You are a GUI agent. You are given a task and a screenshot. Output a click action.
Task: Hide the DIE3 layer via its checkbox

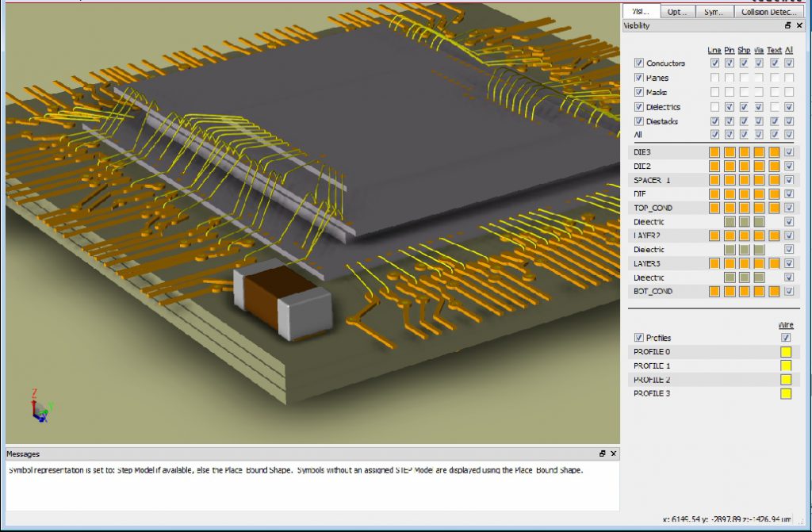click(x=789, y=152)
